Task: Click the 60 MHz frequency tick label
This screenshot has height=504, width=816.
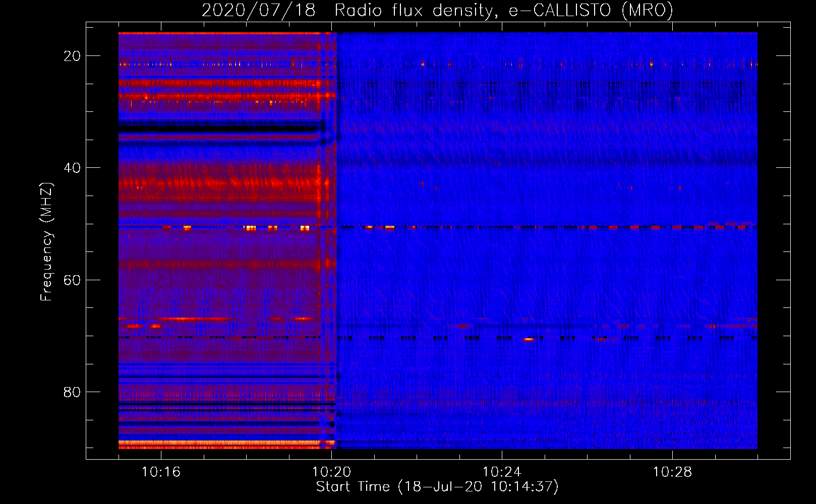Action: (72, 280)
